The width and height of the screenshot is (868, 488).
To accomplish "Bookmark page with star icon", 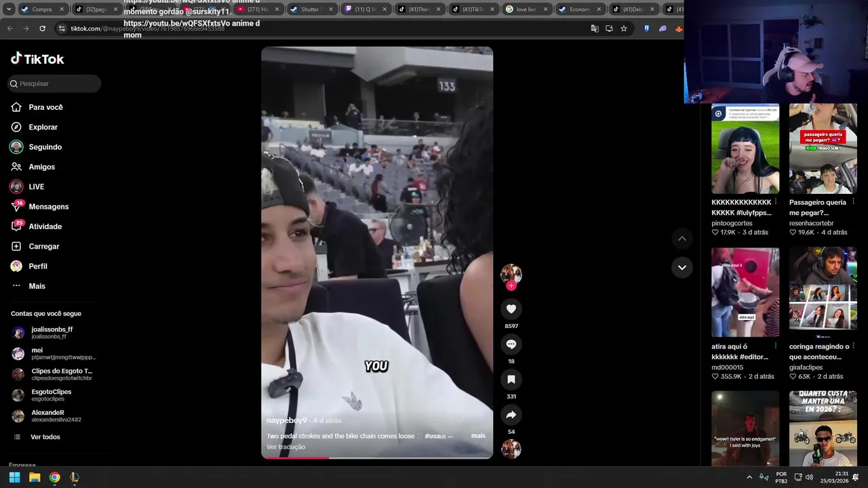I will (x=624, y=28).
